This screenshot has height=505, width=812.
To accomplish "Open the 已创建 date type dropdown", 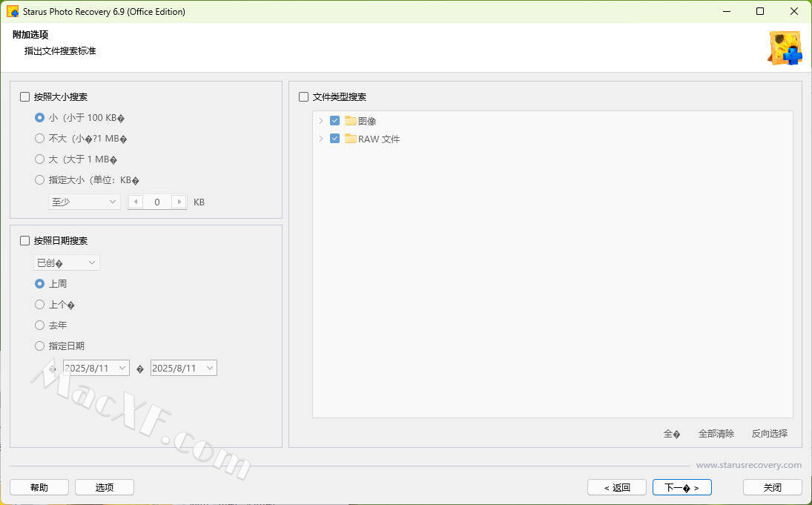I will coord(67,263).
